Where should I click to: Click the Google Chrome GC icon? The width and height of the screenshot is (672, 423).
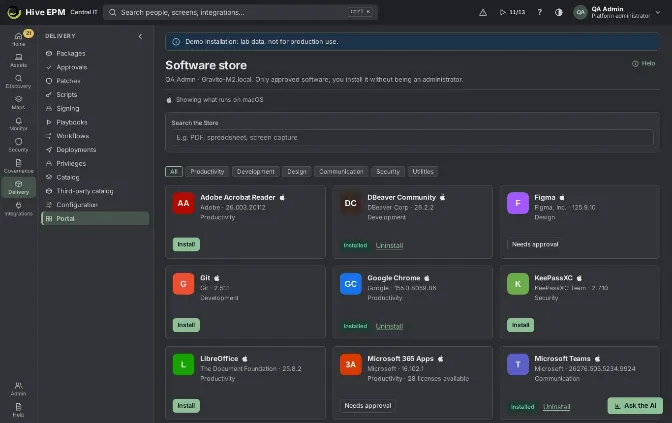(x=351, y=284)
